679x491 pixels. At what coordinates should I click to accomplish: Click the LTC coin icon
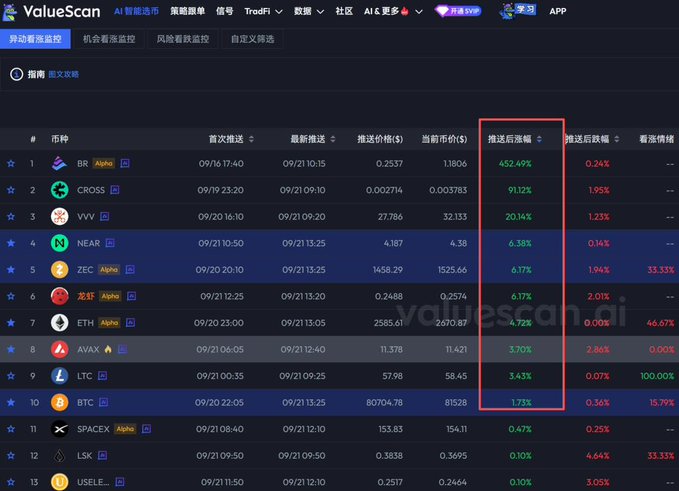pos(59,376)
